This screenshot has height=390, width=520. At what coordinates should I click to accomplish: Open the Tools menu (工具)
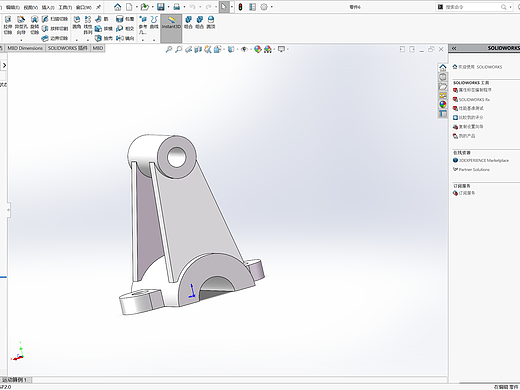[65, 7]
